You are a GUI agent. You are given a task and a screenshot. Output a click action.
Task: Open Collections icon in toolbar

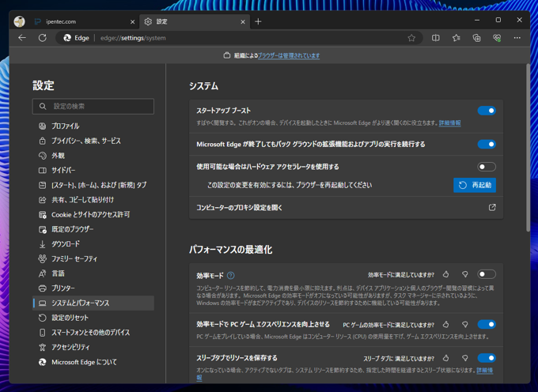(476, 38)
